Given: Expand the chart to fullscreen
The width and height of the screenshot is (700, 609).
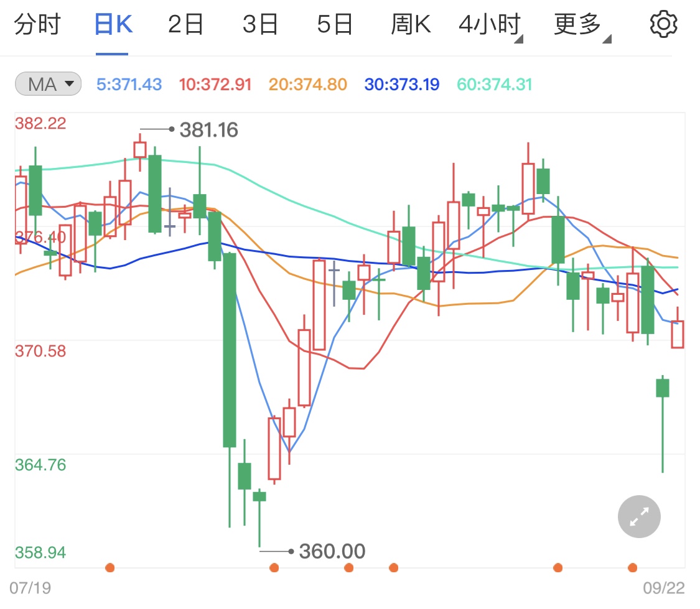Looking at the screenshot, I should [x=638, y=516].
